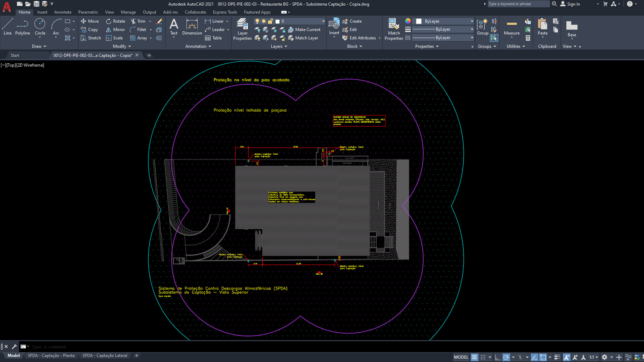Click the Insert block button

tap(334, 27)
